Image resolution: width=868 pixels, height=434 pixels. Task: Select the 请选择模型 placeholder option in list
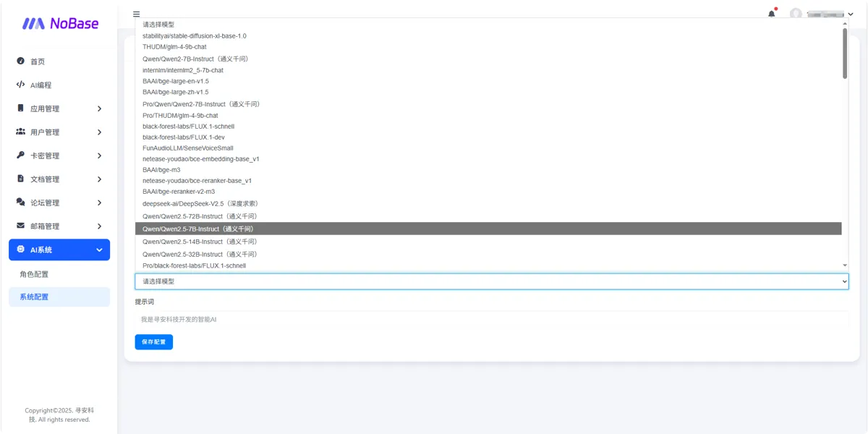click(x=488, y=25)
